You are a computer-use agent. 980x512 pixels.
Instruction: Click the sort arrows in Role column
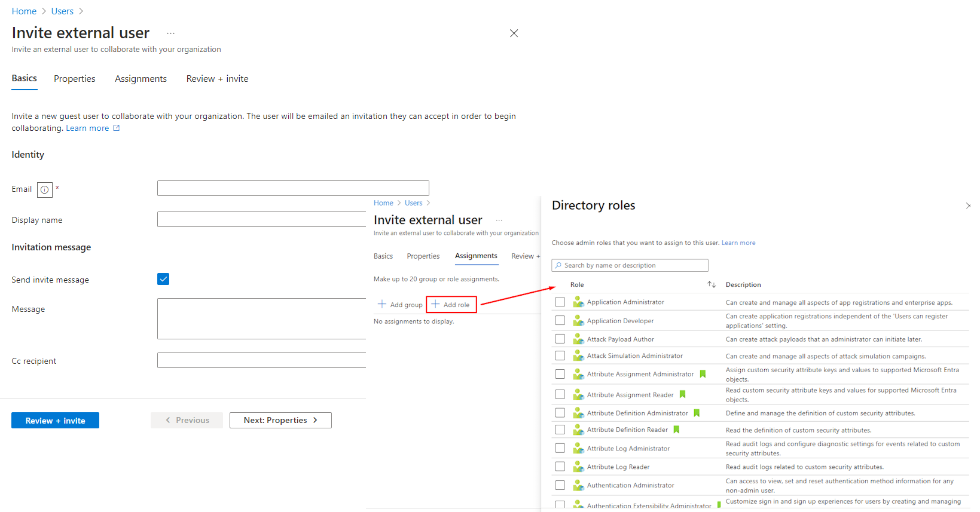tap(712, 284)
